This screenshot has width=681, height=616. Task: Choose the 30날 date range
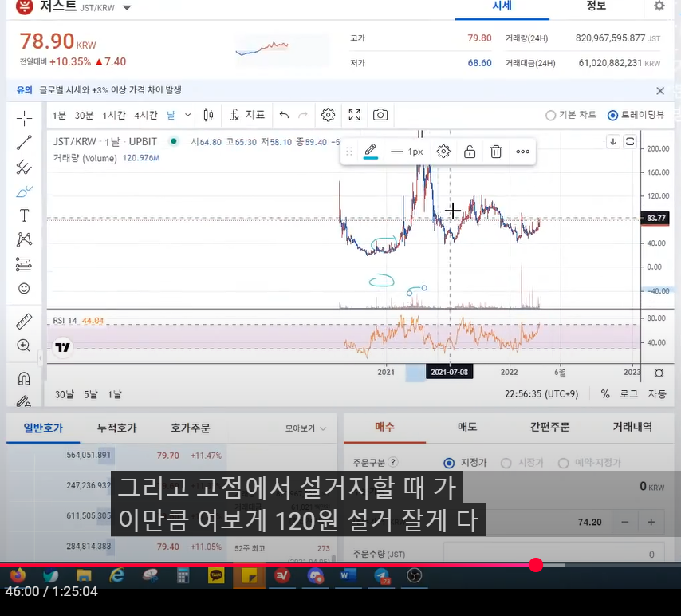[x=65, y=394]
